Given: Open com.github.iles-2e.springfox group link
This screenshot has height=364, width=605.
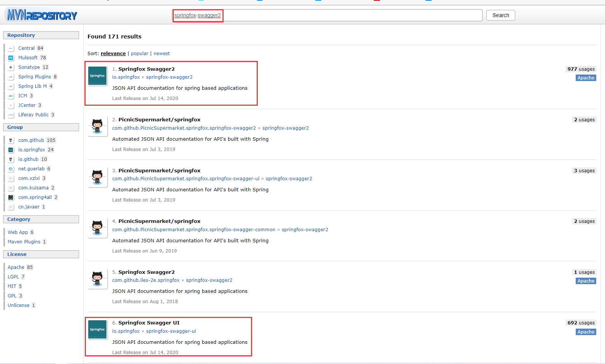Looking at the screenshot, I should click(146, 280).
